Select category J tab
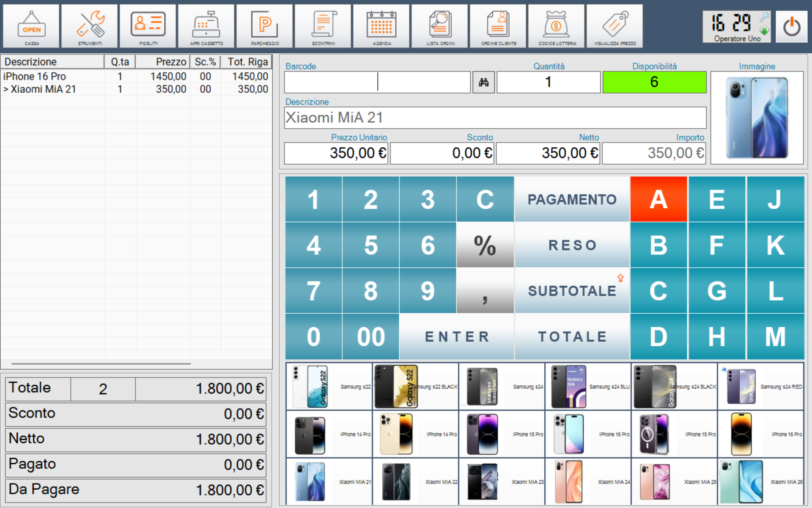Image resolution: width=812 pixels, height=508 pixels. coord(775,199)
